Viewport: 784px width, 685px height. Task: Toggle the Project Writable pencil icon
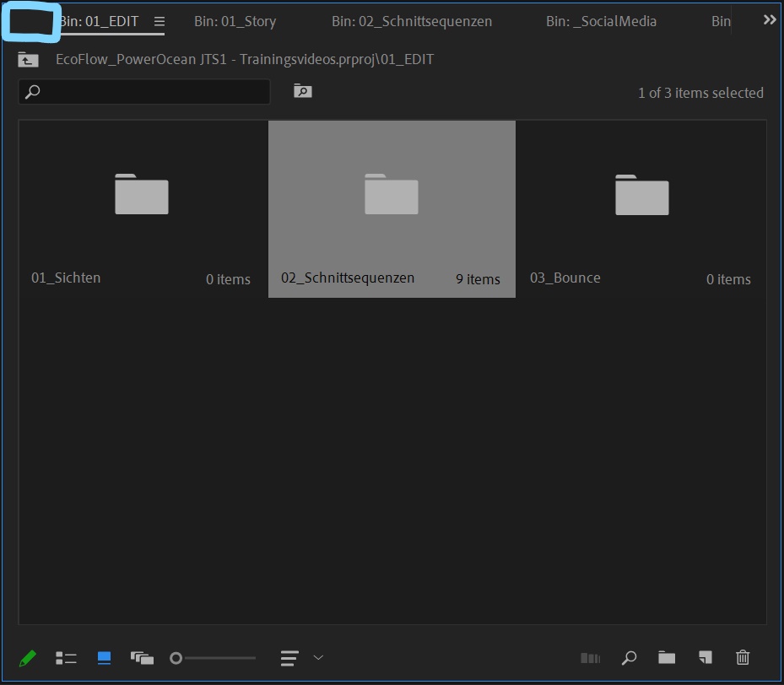28,658
